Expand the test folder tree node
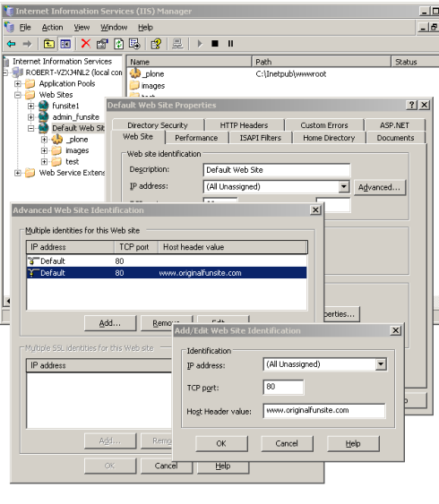This screenshot has height=504, width=439. 44,162
